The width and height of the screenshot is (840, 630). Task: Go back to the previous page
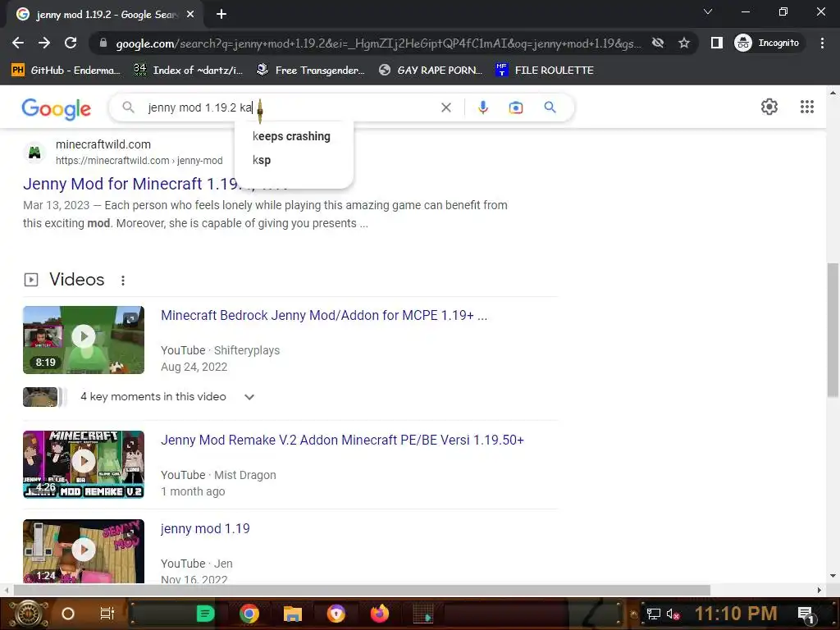pos(18,43)
